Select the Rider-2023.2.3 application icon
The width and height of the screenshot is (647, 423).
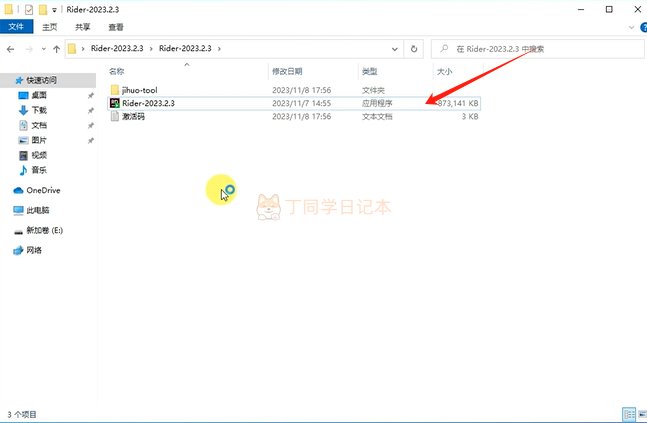pyautogui.click(x=115, y=103)
